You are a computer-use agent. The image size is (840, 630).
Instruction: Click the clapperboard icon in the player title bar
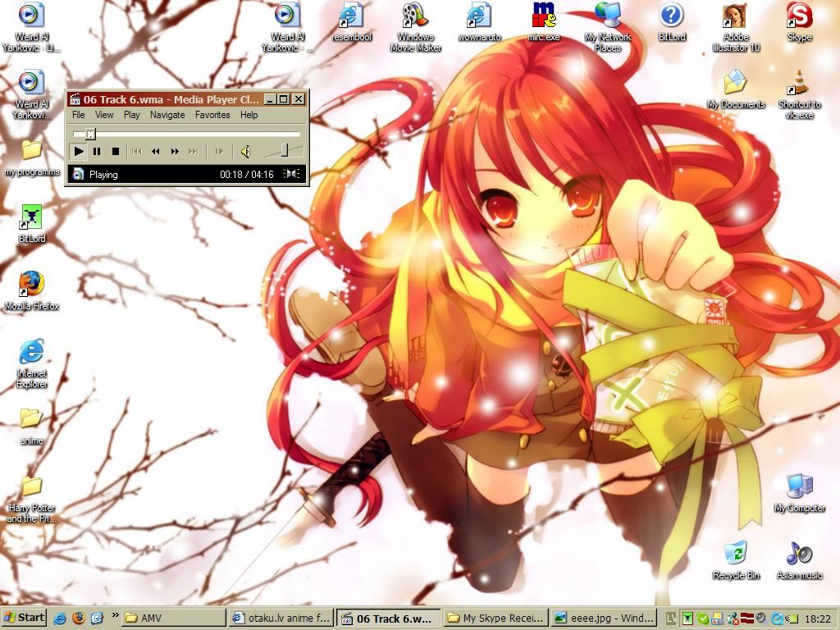tap(75, 99)
